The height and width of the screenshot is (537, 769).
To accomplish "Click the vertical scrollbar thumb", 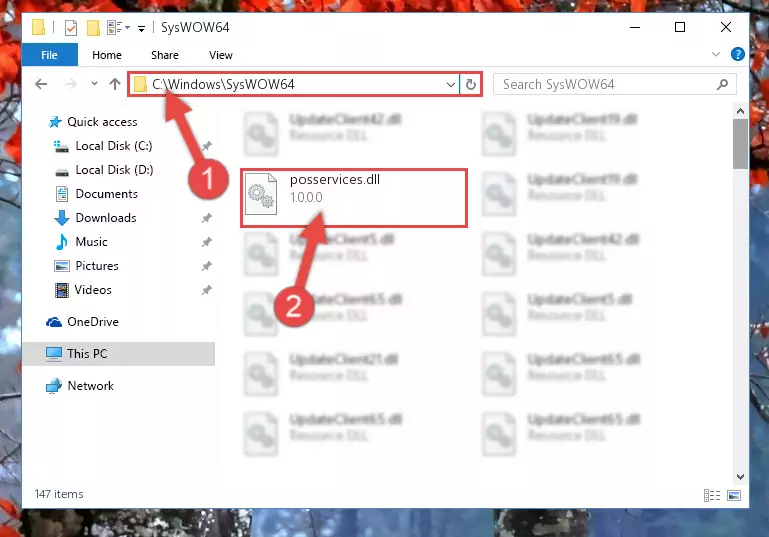I will [x=740, y=144].
